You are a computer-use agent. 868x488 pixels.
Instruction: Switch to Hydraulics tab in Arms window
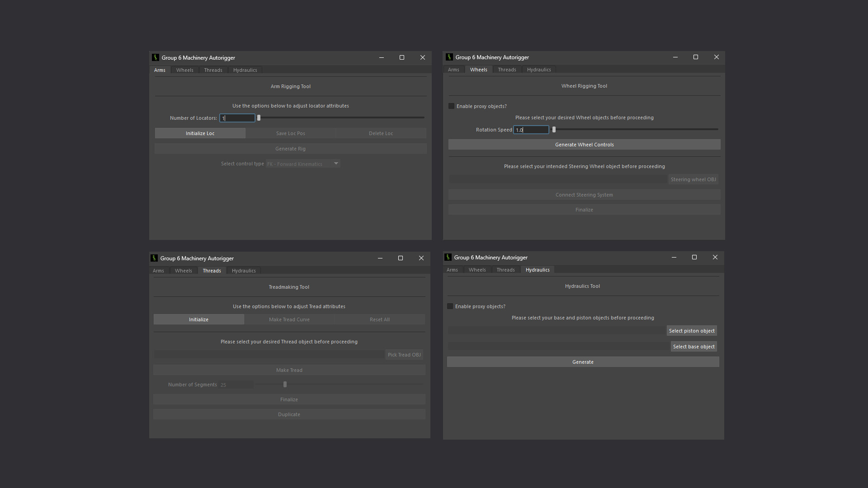click(x=245, y=70)
